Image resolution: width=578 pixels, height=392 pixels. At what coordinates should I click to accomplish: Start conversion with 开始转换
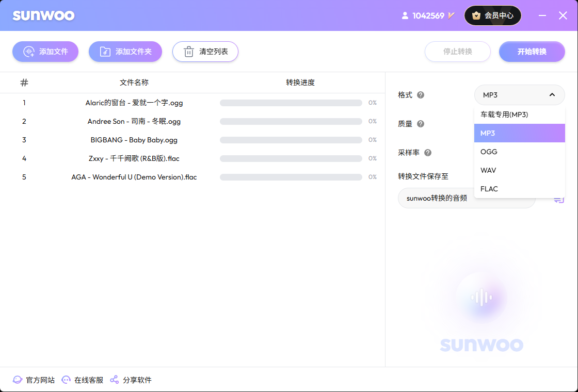click(x=532, y=52)
